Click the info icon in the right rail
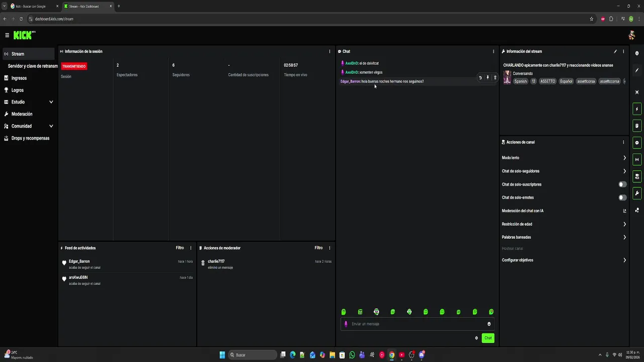Image resolution: width=644 pixels, height=362 pixels. tap(637, 53)
